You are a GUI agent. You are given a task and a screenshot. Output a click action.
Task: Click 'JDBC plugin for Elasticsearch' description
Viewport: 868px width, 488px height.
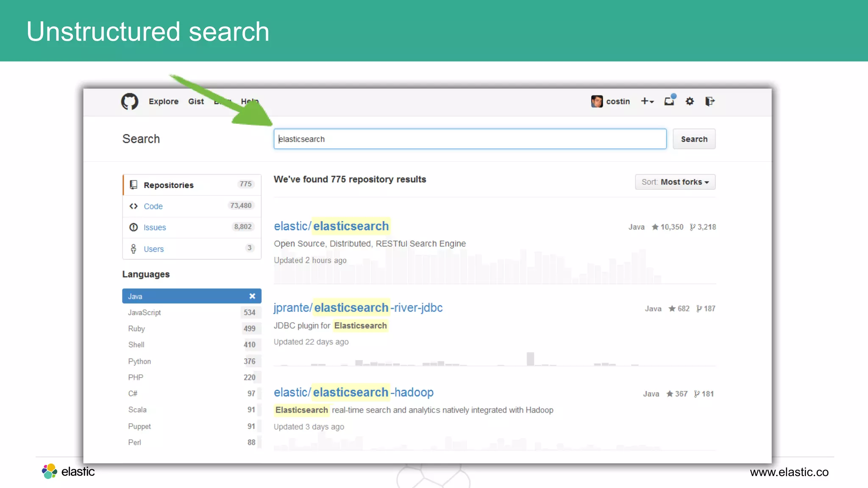[331, 326]
